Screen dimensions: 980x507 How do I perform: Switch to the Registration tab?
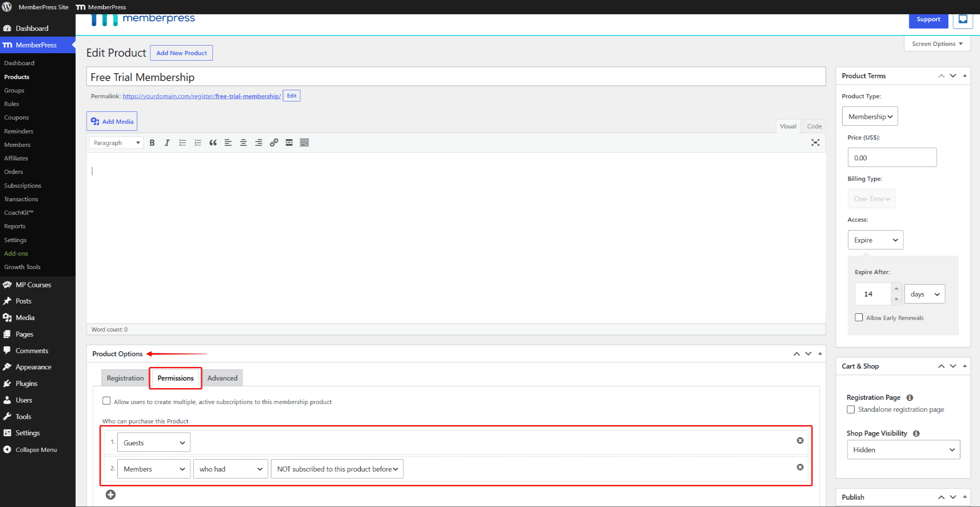coord(125,378)
